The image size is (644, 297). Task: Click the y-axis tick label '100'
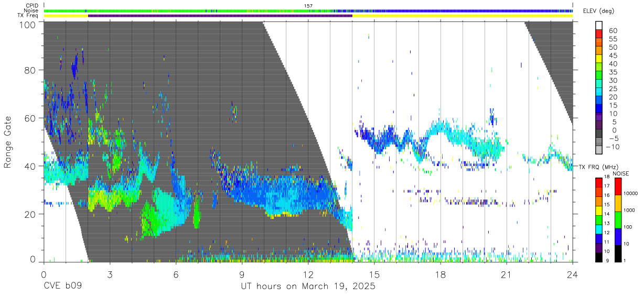tap(27, 25)
